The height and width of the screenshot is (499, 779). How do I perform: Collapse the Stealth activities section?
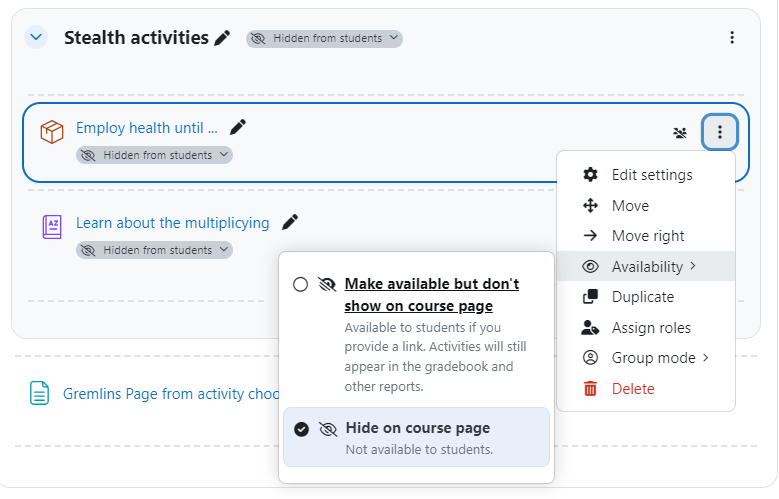click(36, 37)
